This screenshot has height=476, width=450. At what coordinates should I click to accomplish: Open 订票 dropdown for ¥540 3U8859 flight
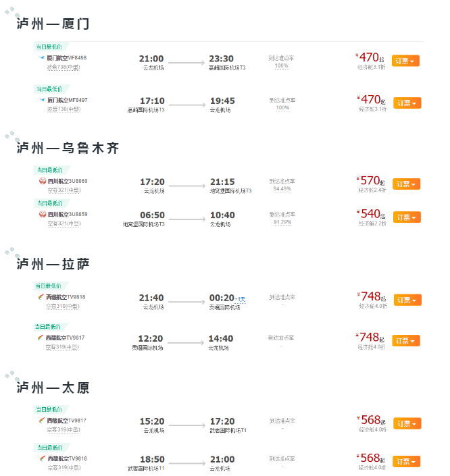(407, 217)
